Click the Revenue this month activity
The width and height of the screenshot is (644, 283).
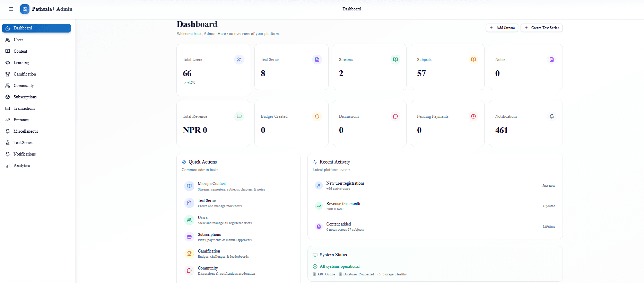click(435, 206)
